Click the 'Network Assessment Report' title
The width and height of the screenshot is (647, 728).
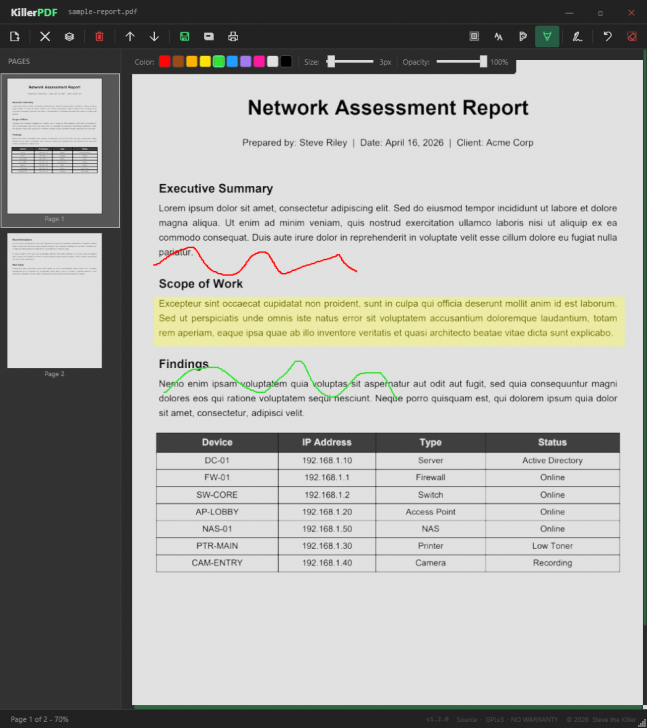click(388, 108)
